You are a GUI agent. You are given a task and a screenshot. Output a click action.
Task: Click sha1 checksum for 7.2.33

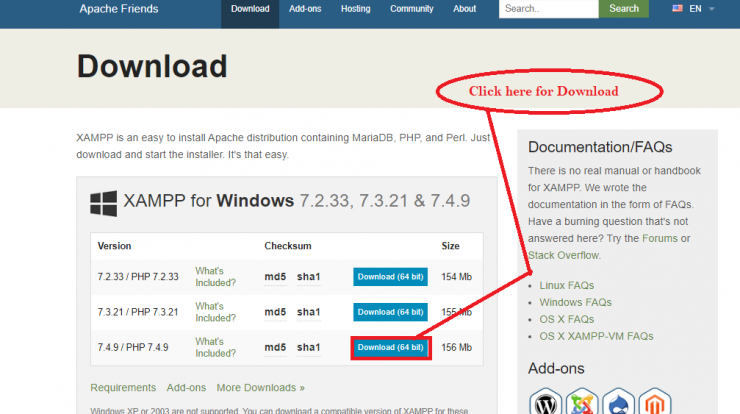pos(309,277)
